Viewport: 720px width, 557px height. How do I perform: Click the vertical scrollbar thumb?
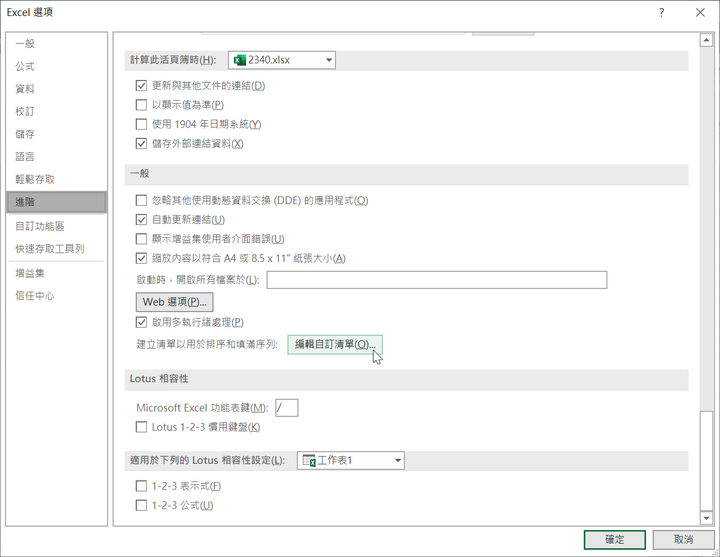pyautogui.click(x=706, y=461)
